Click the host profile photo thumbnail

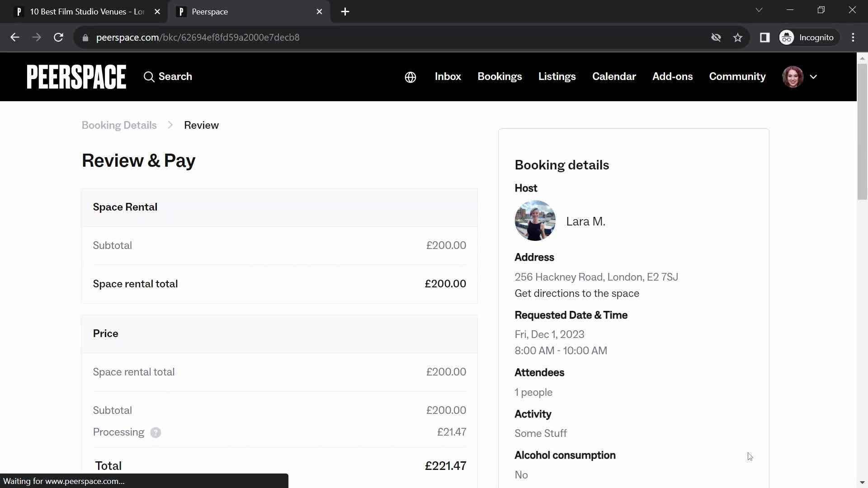[535, 221]
